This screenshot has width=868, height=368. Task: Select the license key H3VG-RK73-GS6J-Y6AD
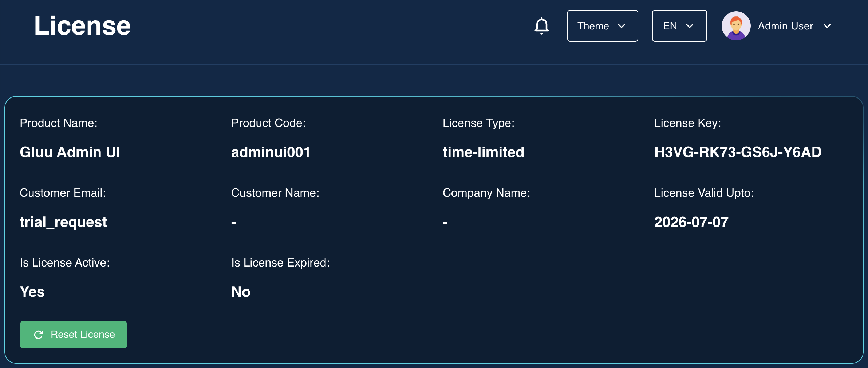pyautogui.click(x=738, y=152)
